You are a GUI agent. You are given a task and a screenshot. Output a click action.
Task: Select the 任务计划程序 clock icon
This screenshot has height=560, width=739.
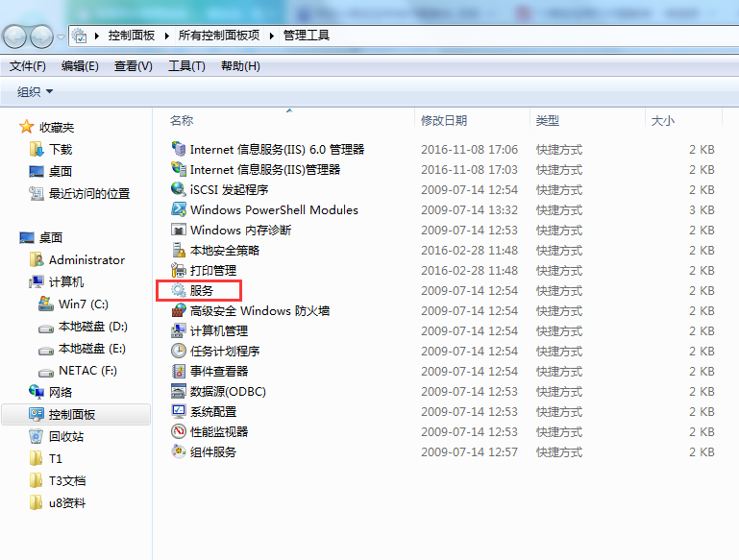tap(178, 351)
